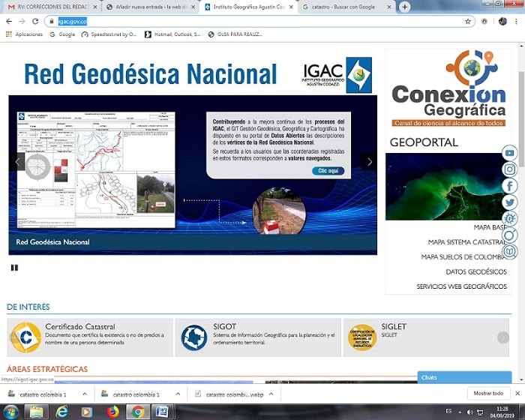
Task: Click Mostrar todo in the downloads bar
Action: point(488,393)
